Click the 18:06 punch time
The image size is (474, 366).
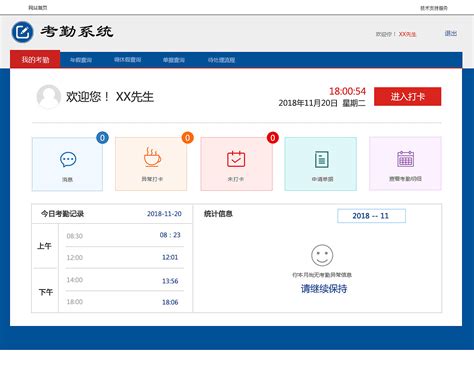[170, 302]
